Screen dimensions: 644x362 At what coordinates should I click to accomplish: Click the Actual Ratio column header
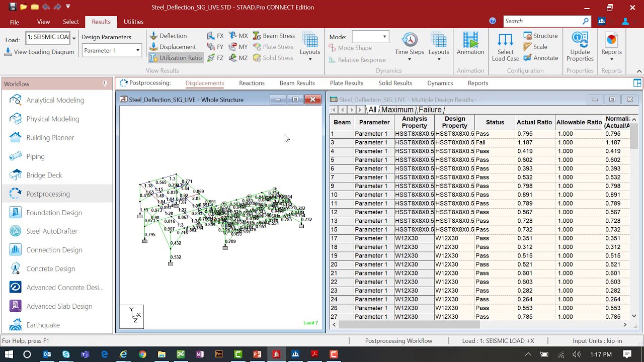pos(534,122)
